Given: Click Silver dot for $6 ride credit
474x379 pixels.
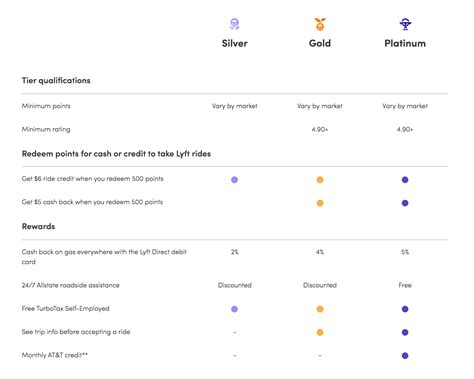Looking at the screenshot, I should pos(235,180).
